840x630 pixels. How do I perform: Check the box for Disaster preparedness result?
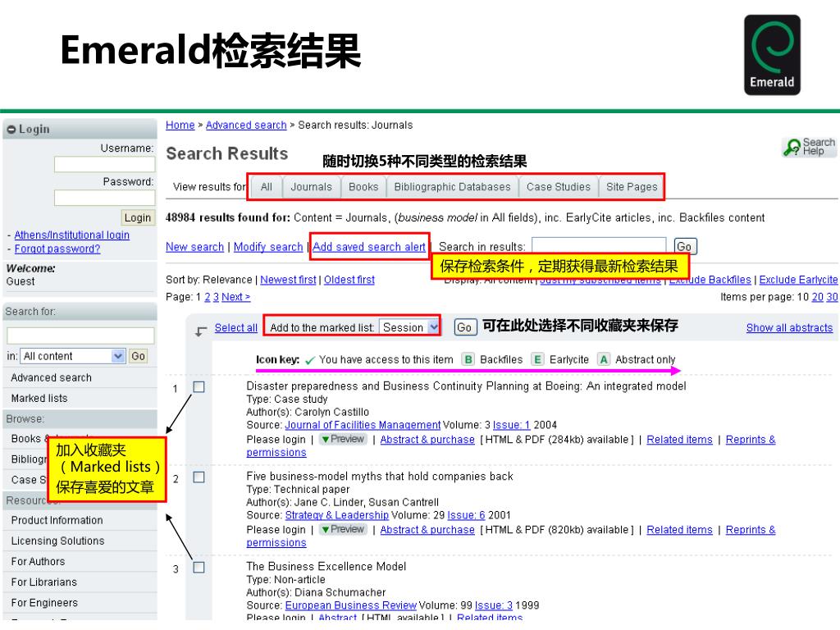click(x=199, y=387)
